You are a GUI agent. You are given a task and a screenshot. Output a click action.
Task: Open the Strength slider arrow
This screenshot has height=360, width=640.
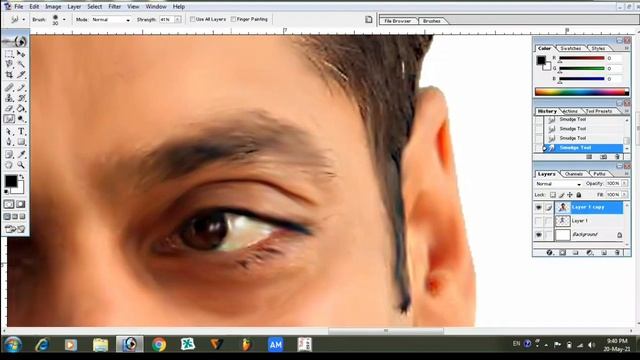(178, 20)
